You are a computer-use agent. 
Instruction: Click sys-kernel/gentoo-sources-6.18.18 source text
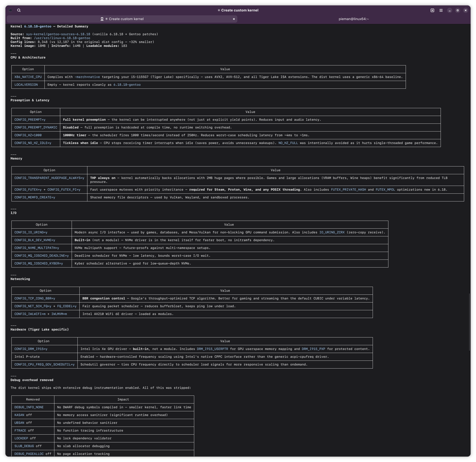58,34
